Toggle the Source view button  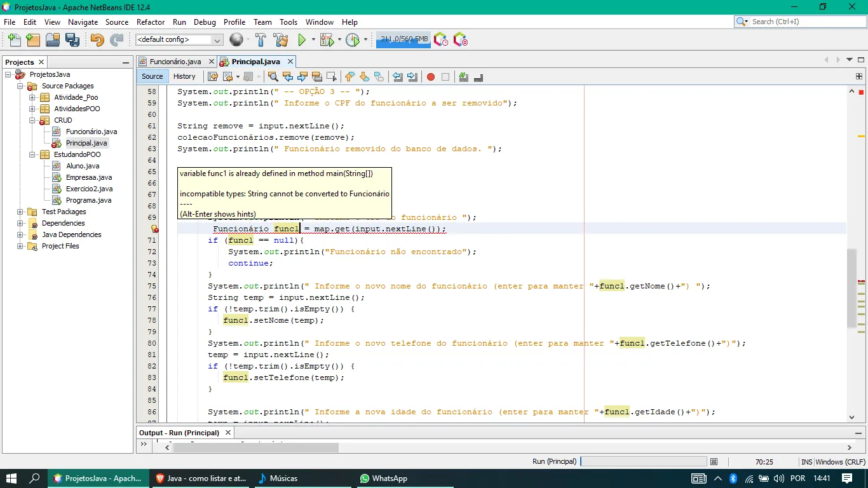tap(153, 76)
